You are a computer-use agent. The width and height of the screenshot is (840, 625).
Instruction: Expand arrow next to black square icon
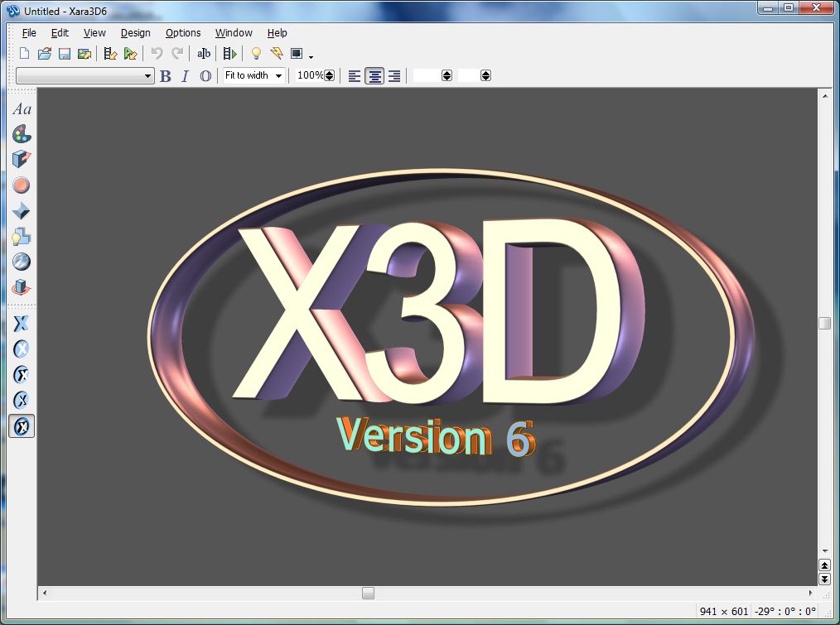(x=311, y=55)
